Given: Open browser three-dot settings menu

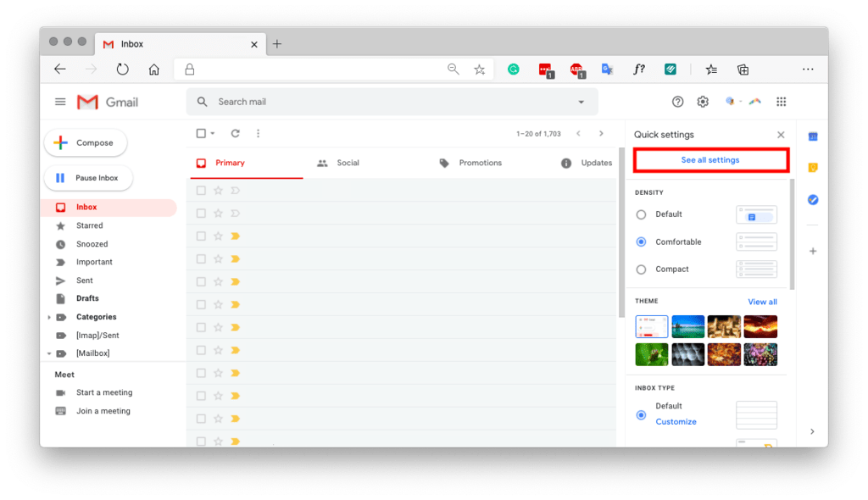Looking at the screenshot, I should (x=808, y=69).
